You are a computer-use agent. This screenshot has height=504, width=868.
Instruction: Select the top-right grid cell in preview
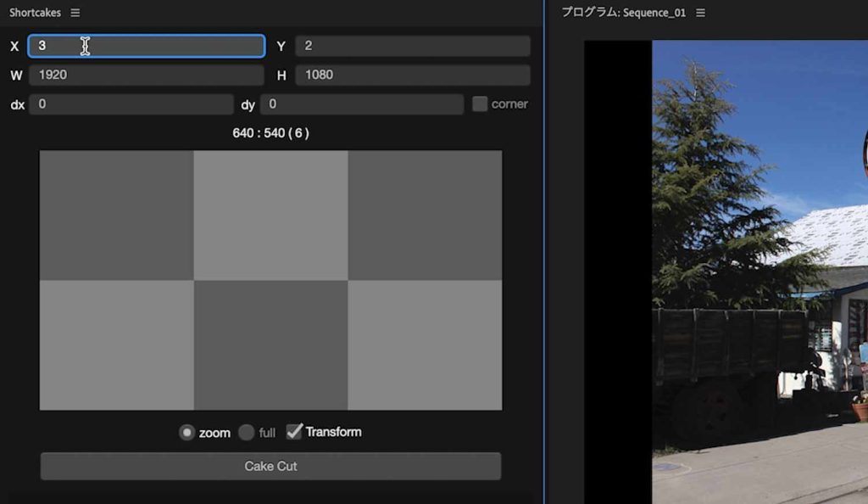[x=425, y=216]
